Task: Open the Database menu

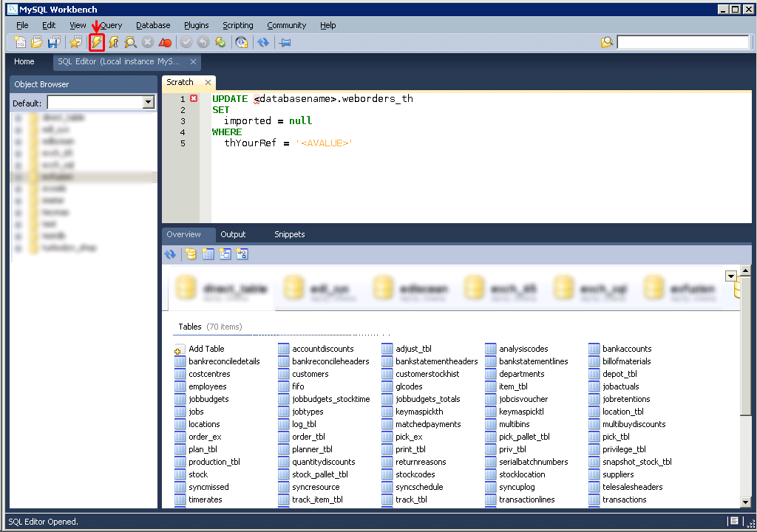Action: pos(153,25)
